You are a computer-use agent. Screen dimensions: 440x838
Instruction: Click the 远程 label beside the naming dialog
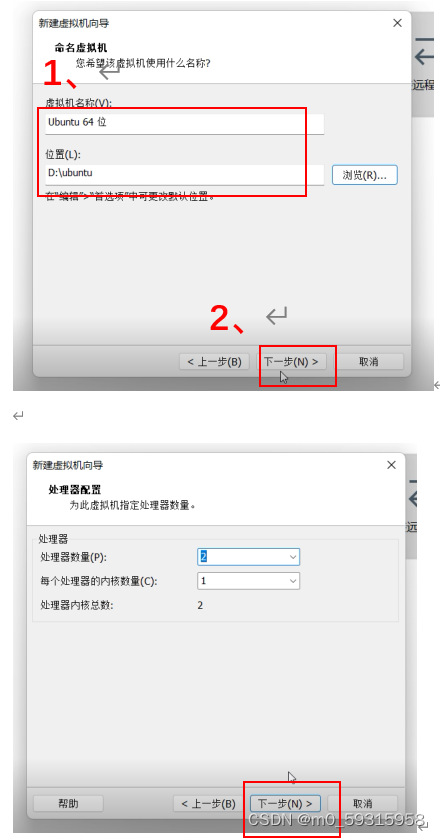[x=423, y=84]
